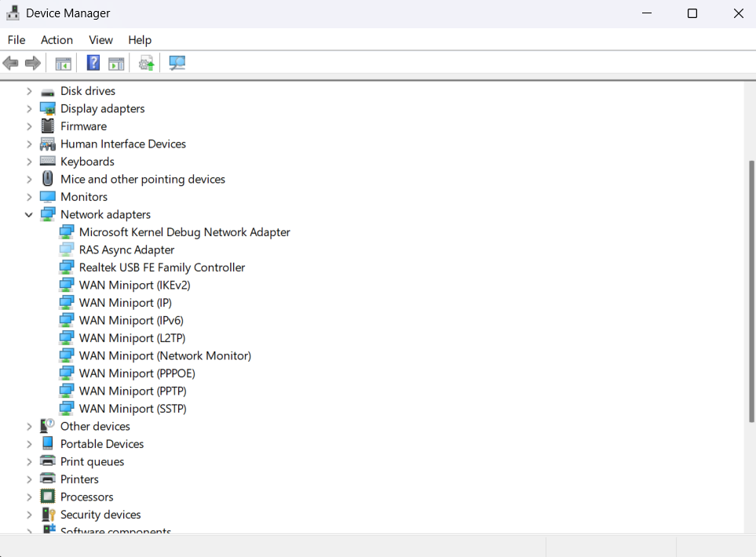
Task: Select Realtek USB FE Family Controller
Action: click(x=162, y=268)
